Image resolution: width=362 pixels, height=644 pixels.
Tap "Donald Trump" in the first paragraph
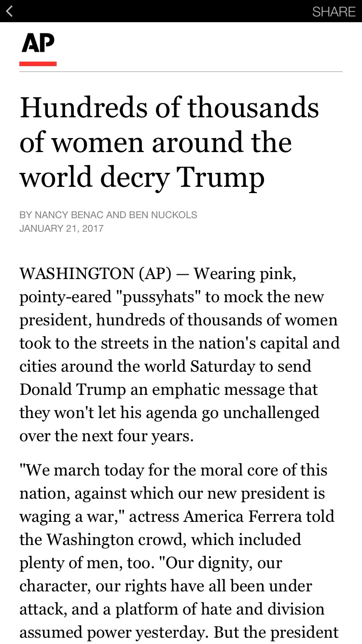point(72,389)
